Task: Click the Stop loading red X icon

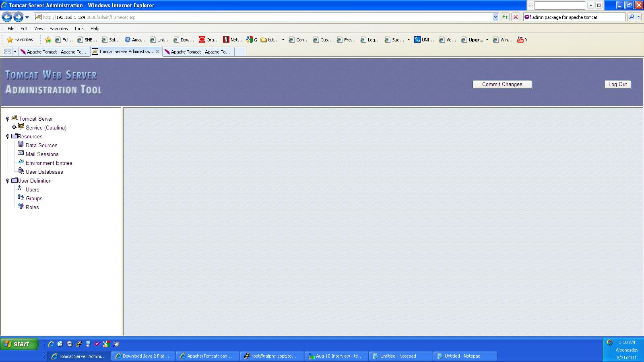Action: tap(515, 17)
